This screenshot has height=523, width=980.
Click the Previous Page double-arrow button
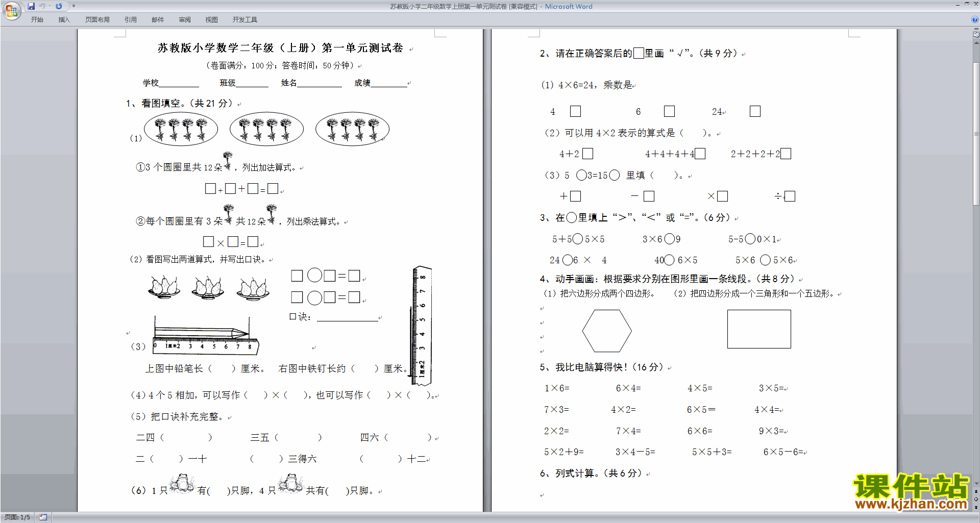click(976, 491)
